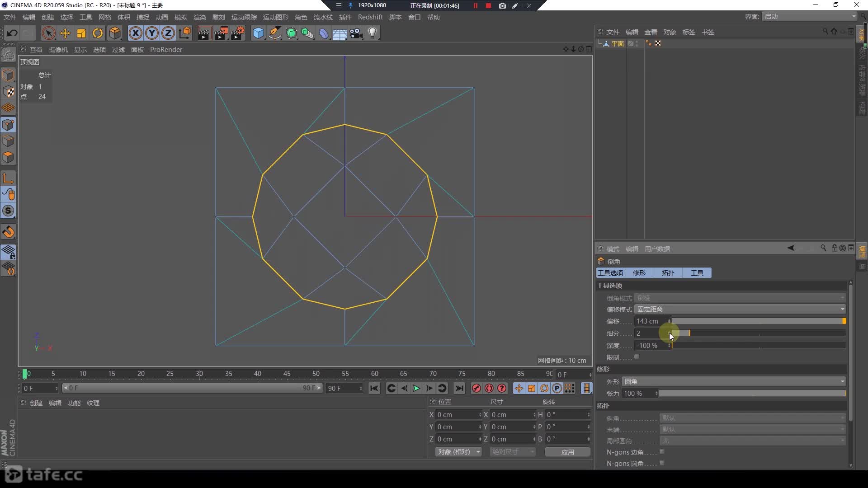Play the animation forward
868x488 pixels.
tap(416, 388)
